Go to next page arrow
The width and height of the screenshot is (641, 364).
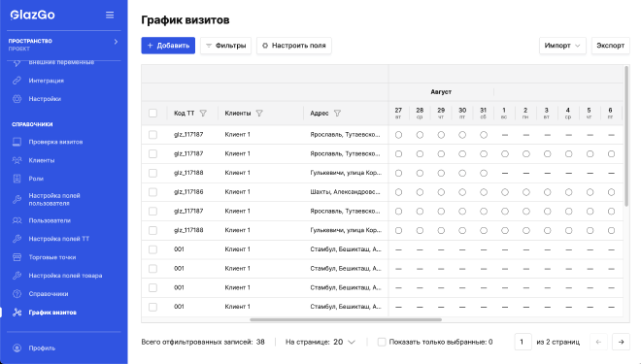click(621, 342)
